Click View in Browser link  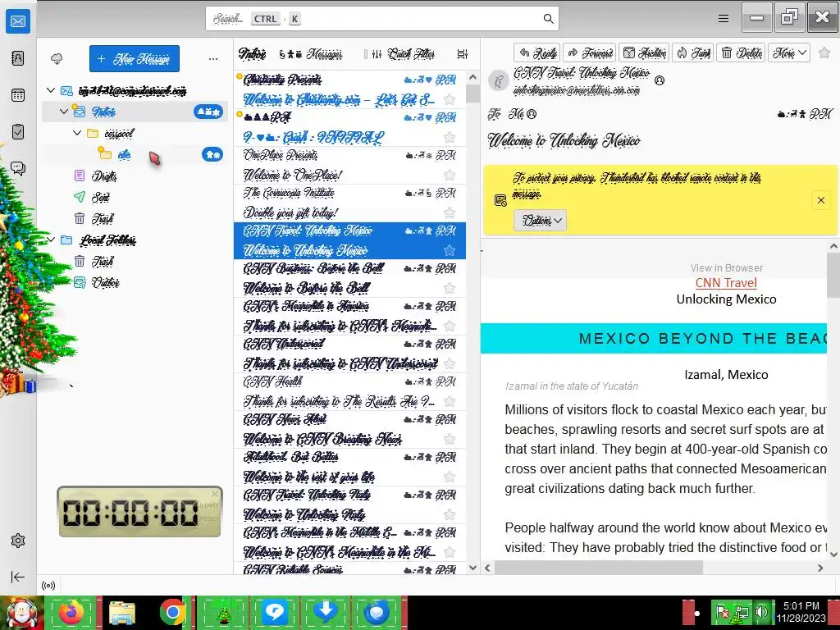click(727, 268)
